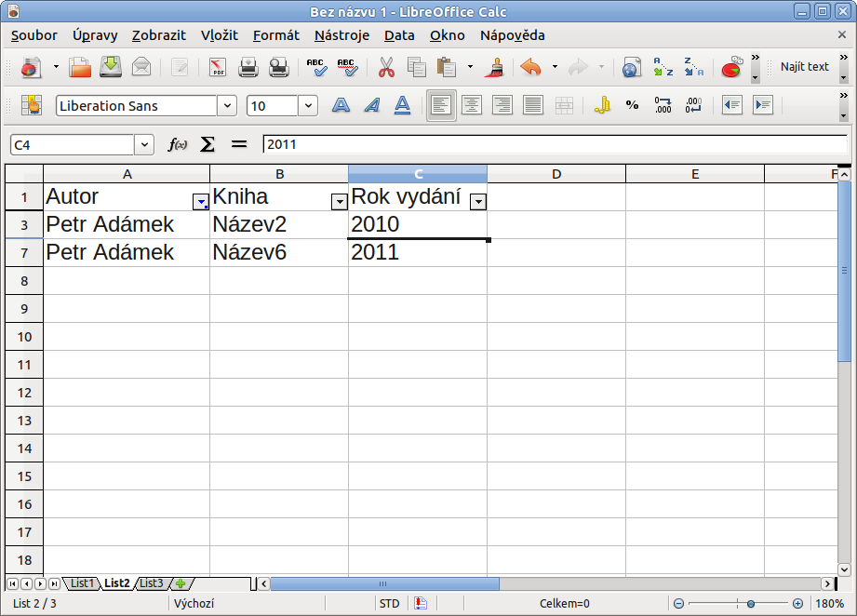Sort ascending A to Z
This screenshot has height=616, width=857.
663,67
